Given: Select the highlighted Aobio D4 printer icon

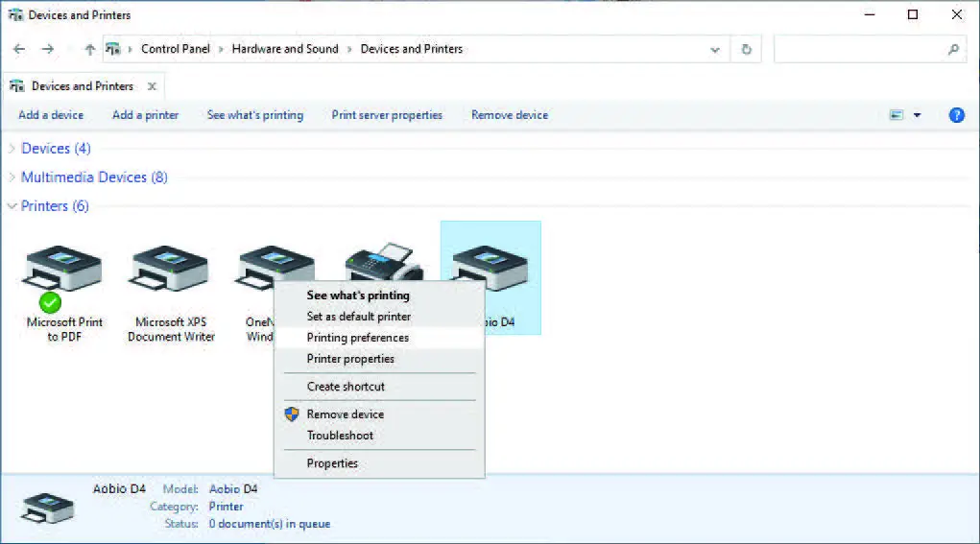Looking at the screenshot, I should click(x=490, y=269).
